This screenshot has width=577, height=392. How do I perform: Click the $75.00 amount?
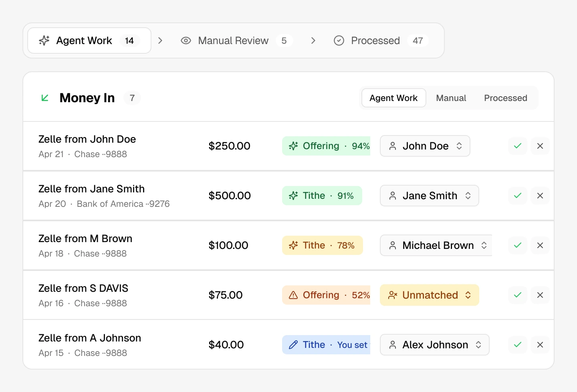click(226, 295)
